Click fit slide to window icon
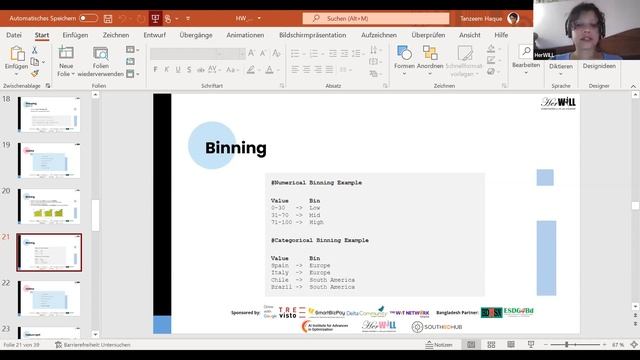Image resolution: width=640 pixels, height=360 pixels. click(x=634, y=345)
